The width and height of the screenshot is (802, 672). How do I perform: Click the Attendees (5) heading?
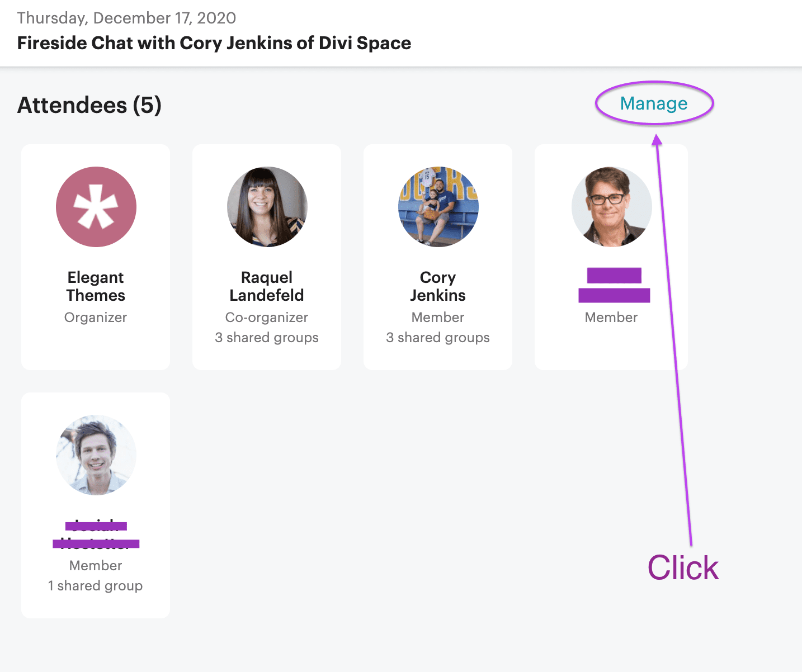point(89,105)
